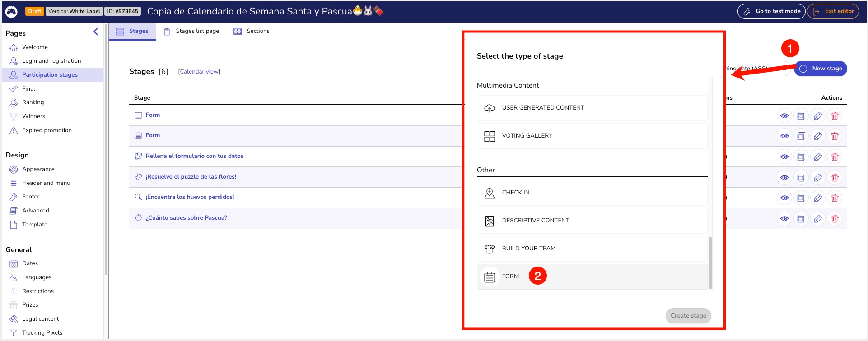Click the New stage button
Image resolution: width=868 pixels, height=341 pixels.
coord(821,69)
